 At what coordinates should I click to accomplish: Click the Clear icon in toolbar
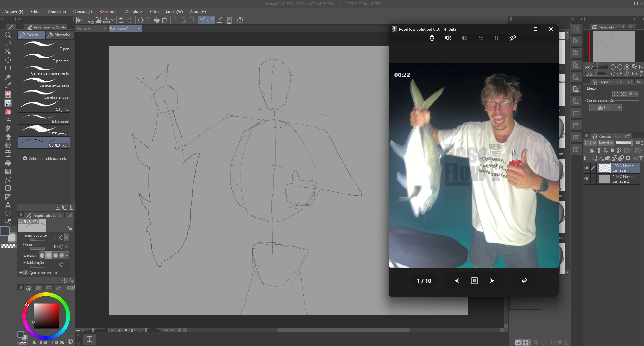141,20
